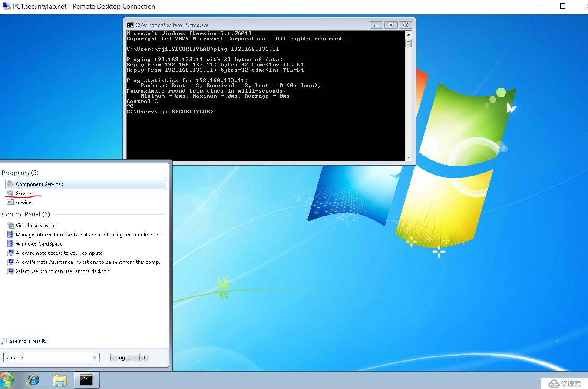Viewport: 588px width, 389px height.
Task: Click the Control Panel (6) group header
Action: click(x=26, y=214)
